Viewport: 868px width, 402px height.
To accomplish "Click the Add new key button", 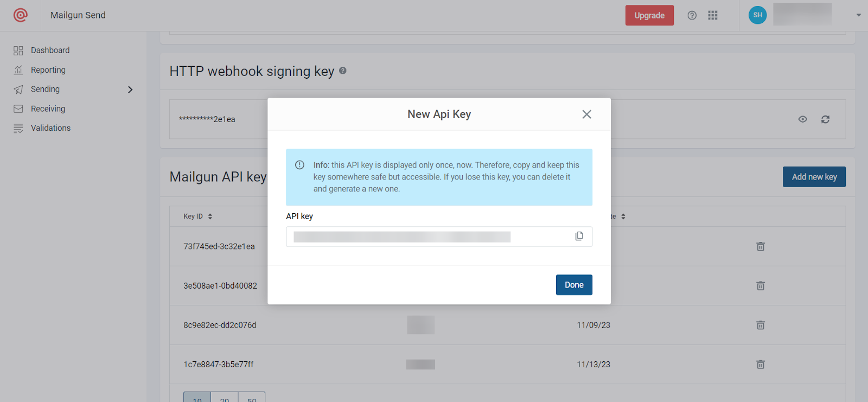I will click(814, 176).
